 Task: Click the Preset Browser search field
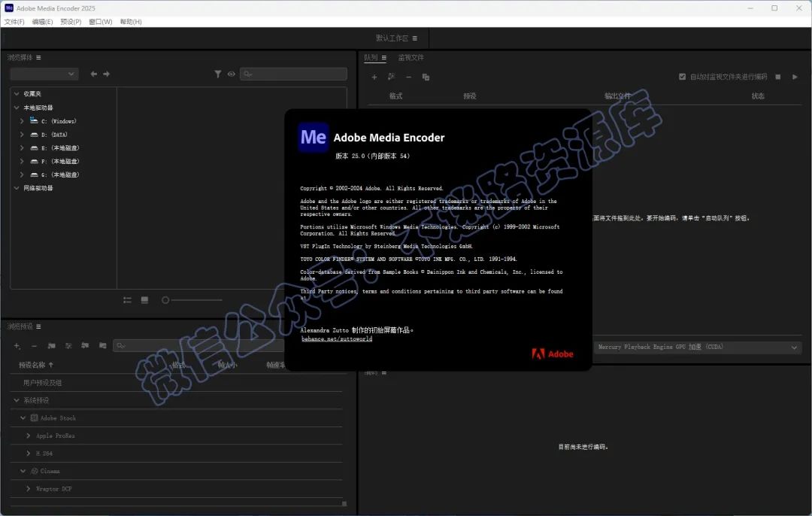click(199, 345)
